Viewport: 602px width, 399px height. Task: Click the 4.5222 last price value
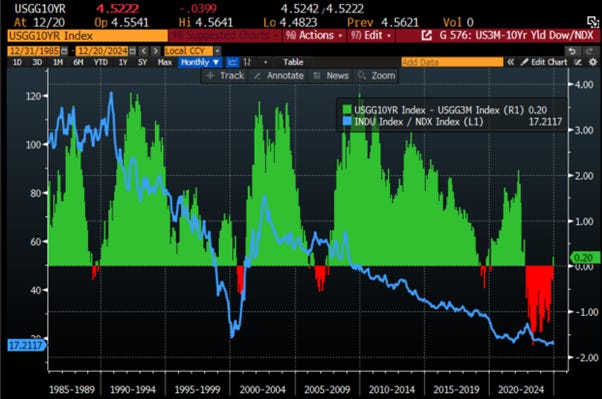coord(117,8)
